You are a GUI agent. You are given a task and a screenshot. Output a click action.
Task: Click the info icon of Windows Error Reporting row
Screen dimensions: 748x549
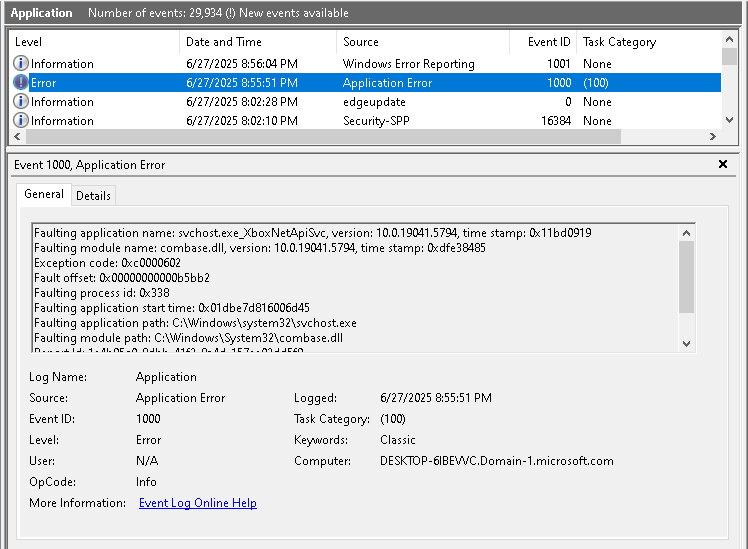click(x=21, y=63)
